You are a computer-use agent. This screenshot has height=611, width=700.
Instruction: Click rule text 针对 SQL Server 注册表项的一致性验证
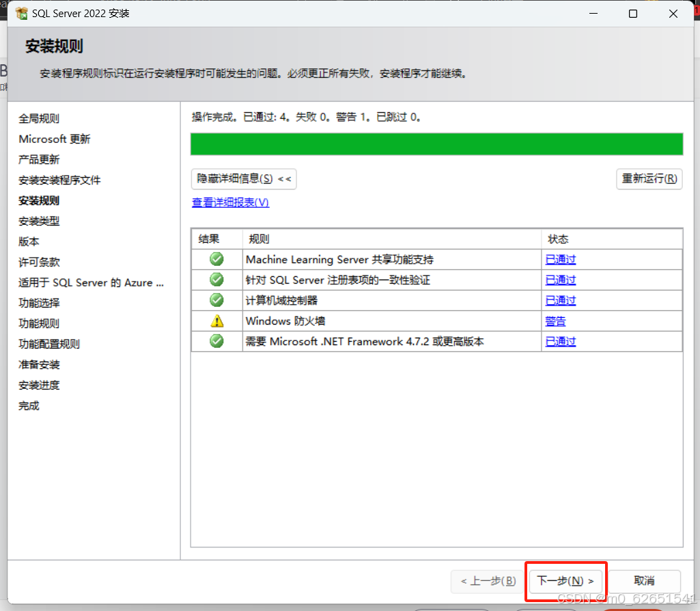pos(338,280)
